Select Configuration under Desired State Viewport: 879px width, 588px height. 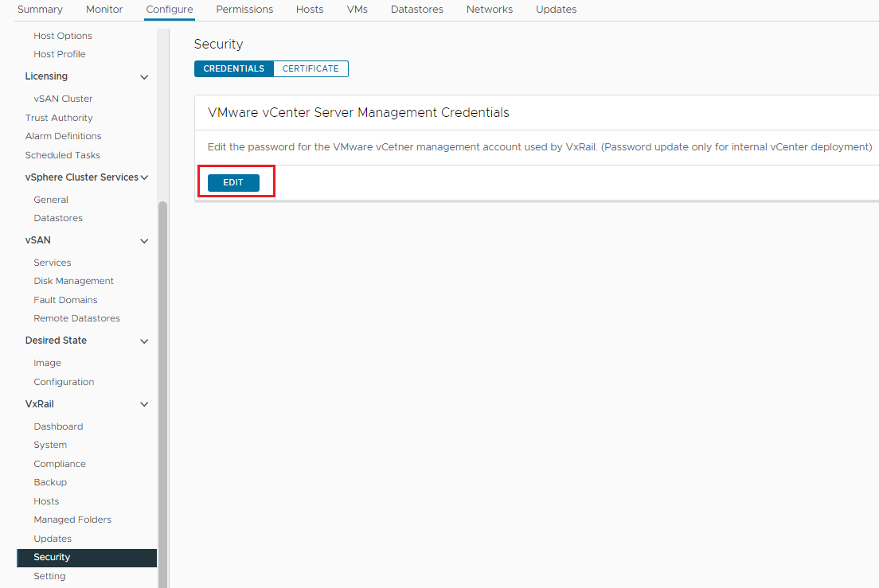[x=64, y=382]
